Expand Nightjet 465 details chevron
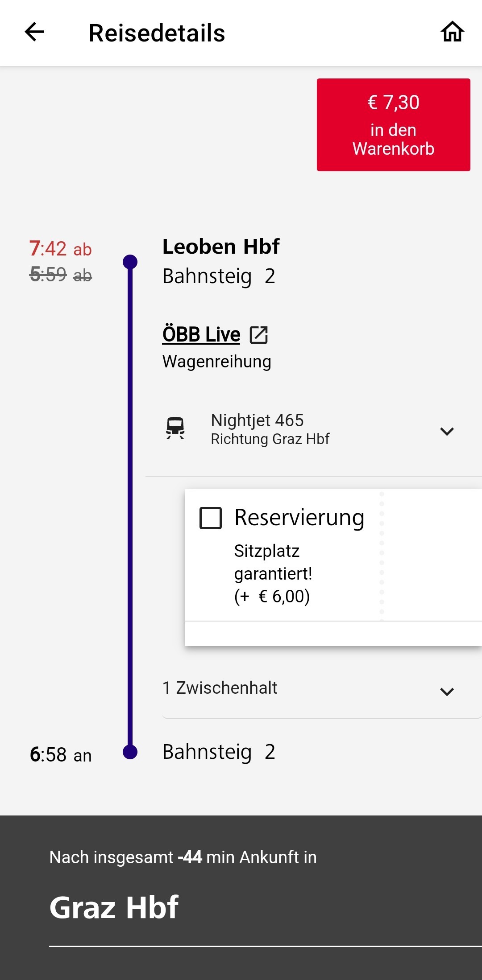 (447, 431)
